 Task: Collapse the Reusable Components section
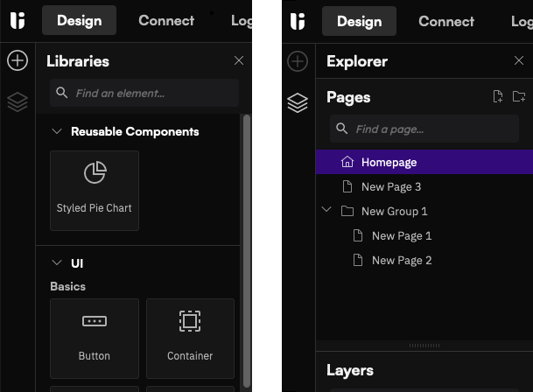pos(57,131)
